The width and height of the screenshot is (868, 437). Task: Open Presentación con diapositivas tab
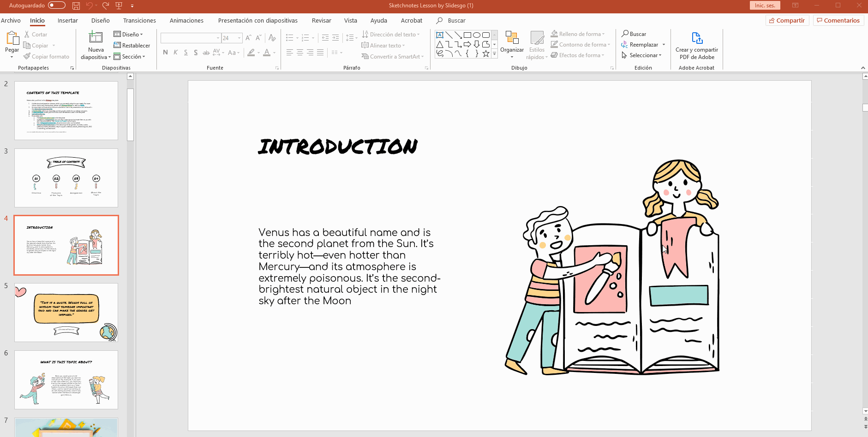click(258, 21)
